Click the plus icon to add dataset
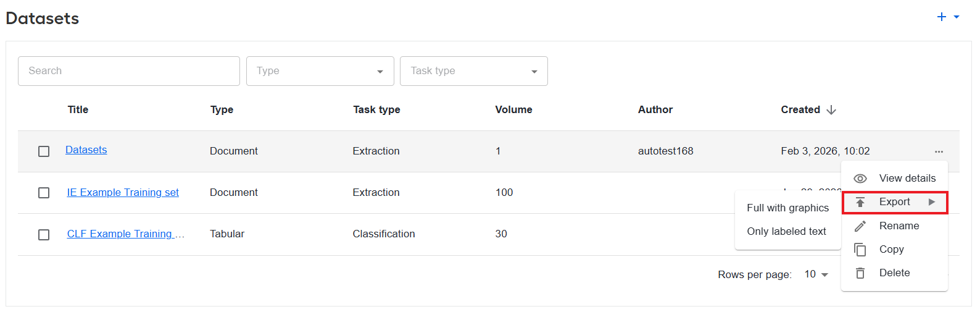Image resolution: width=980 pixels, height=330 pixels. tap(941, 17)
